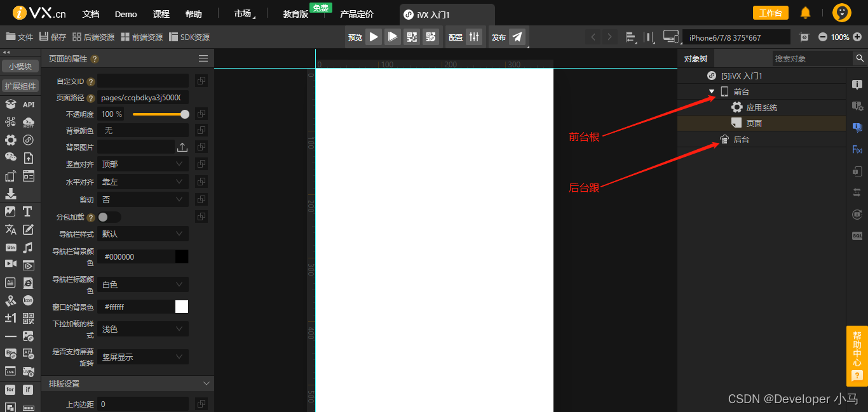
Task: Open the 剪切 dropdown
Action: point(143,199)
